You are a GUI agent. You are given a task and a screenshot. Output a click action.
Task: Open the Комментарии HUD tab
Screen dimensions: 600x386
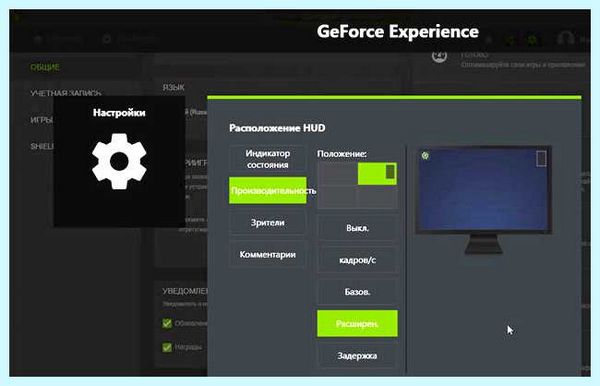pyautogui.click(x=267, y=254)
